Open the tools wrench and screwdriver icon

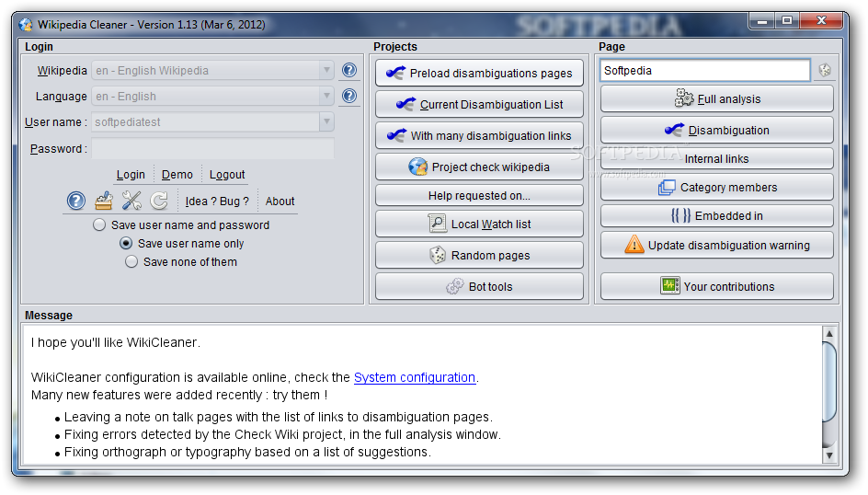[131, 201]
